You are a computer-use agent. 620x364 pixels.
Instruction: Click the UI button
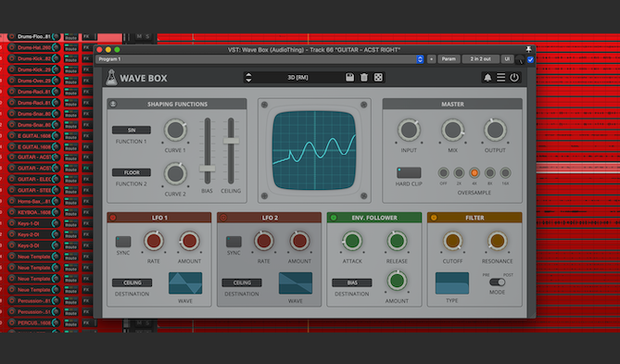[507, 59]
